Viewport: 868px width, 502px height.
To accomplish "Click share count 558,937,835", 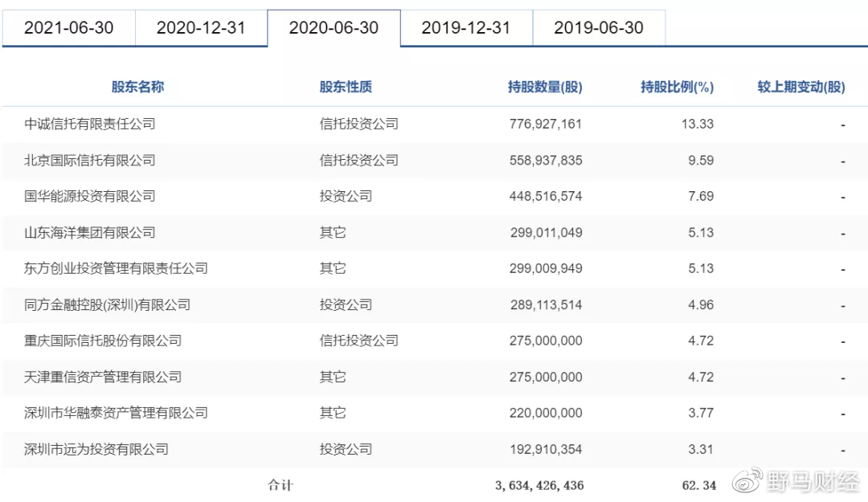I will pyautogui.click(x=546, y=160).
